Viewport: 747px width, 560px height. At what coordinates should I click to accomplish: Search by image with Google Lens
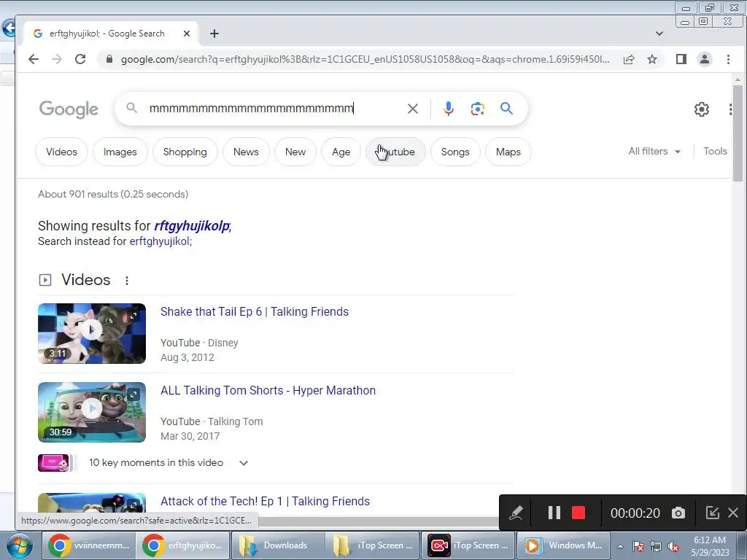pyautogui.click(x=477, y=109)
